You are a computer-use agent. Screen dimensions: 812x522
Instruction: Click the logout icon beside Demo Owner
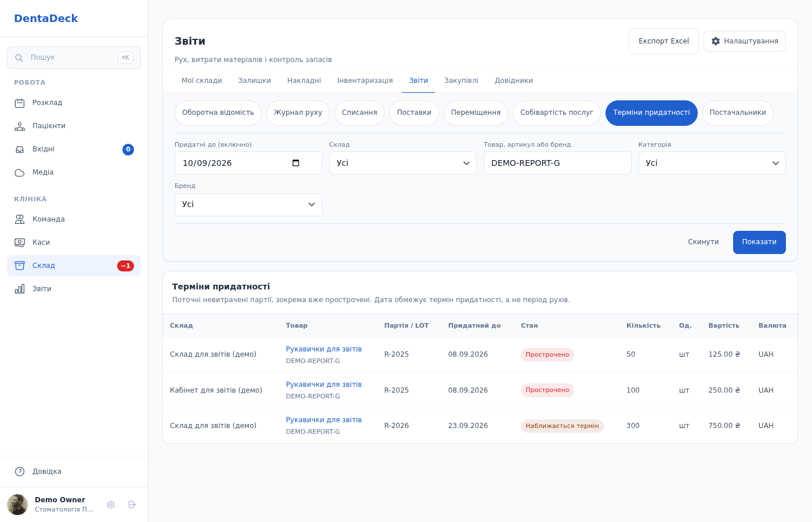click(132, 505)
